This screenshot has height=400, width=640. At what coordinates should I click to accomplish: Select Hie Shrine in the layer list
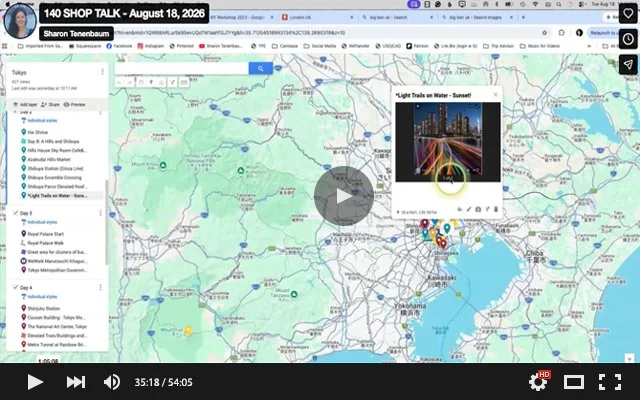point(38,132)
